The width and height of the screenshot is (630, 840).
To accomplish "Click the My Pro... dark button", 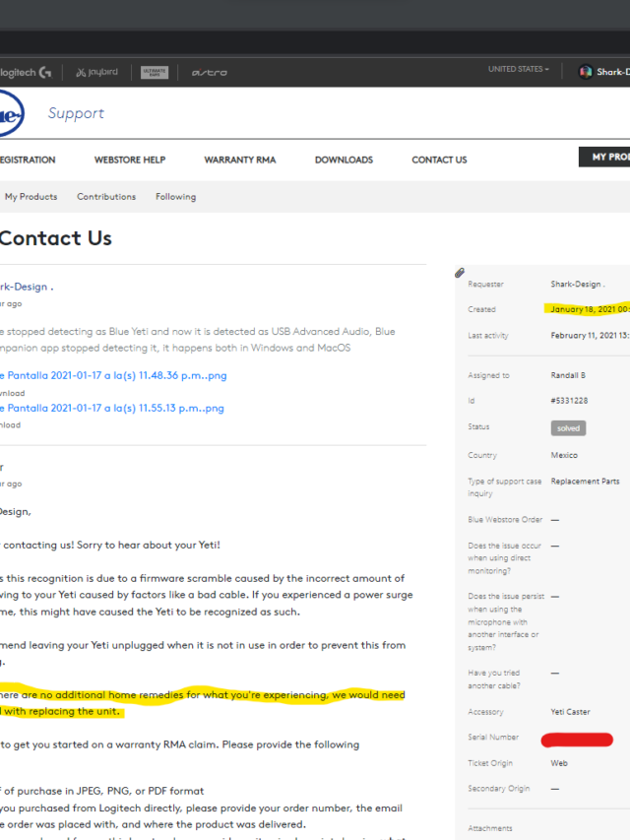I will (x=604, y=157).
